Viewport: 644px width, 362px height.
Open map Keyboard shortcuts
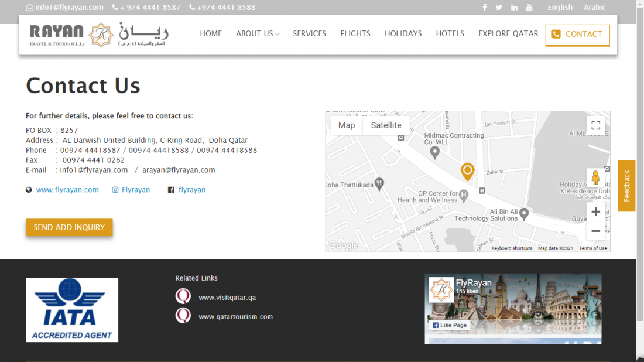(x=512, y=248)
